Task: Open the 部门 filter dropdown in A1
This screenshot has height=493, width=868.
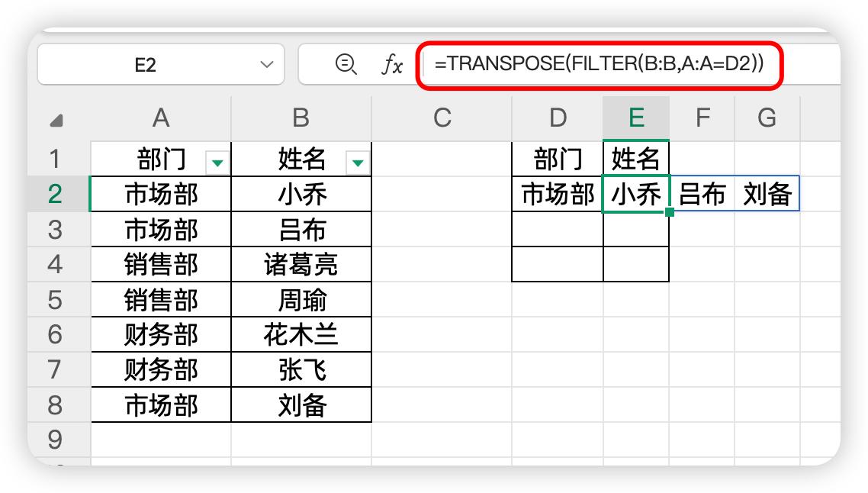Action: tap(217, 162)
